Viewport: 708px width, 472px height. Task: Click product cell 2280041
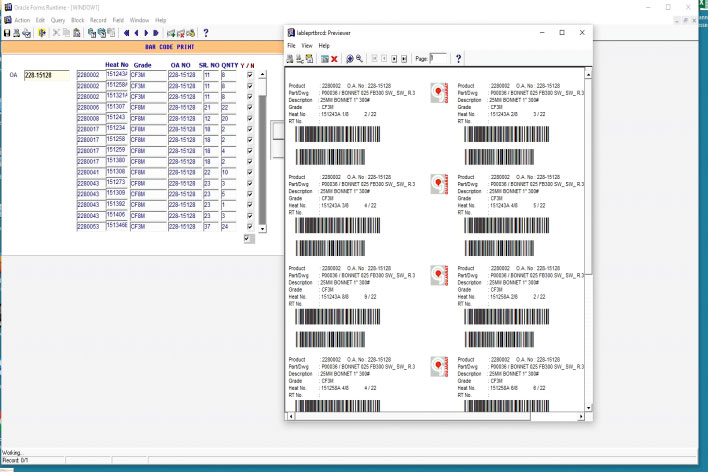pyautogui.click(x=91, y=173)
